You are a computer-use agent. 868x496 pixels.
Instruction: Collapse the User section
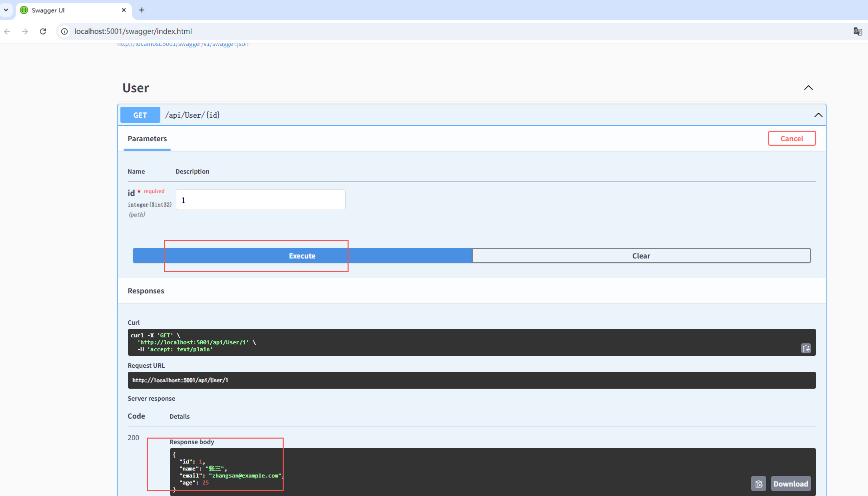coord(809,88)
